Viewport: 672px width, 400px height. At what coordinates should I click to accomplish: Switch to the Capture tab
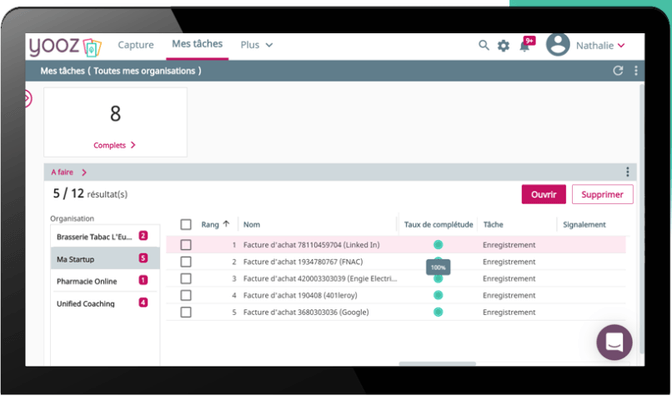(x=136, y=45)
